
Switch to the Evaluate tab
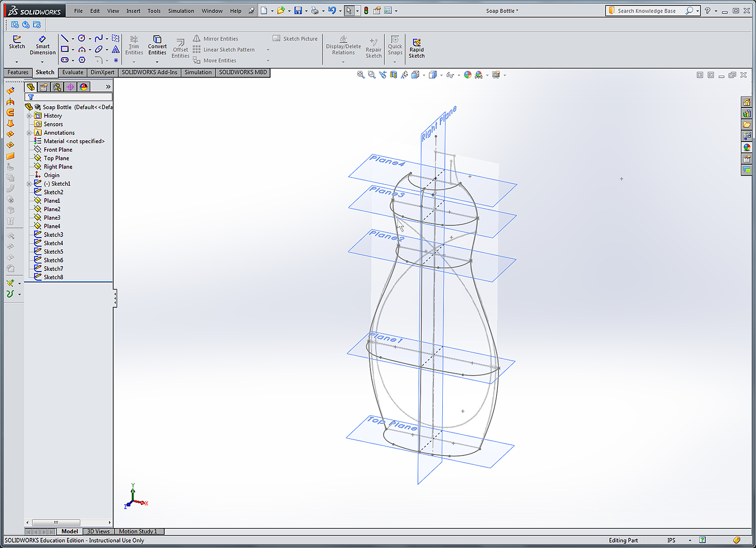[72, 72]
